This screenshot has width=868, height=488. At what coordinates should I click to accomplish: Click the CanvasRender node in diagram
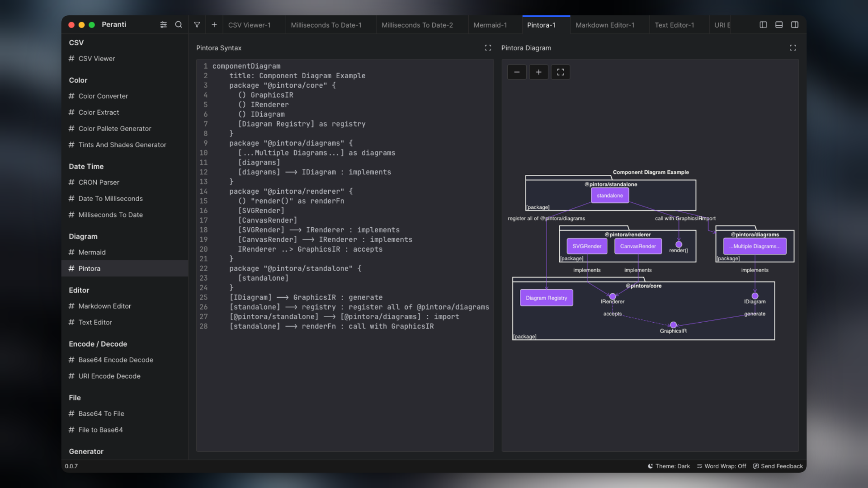(x=638, y=246)
